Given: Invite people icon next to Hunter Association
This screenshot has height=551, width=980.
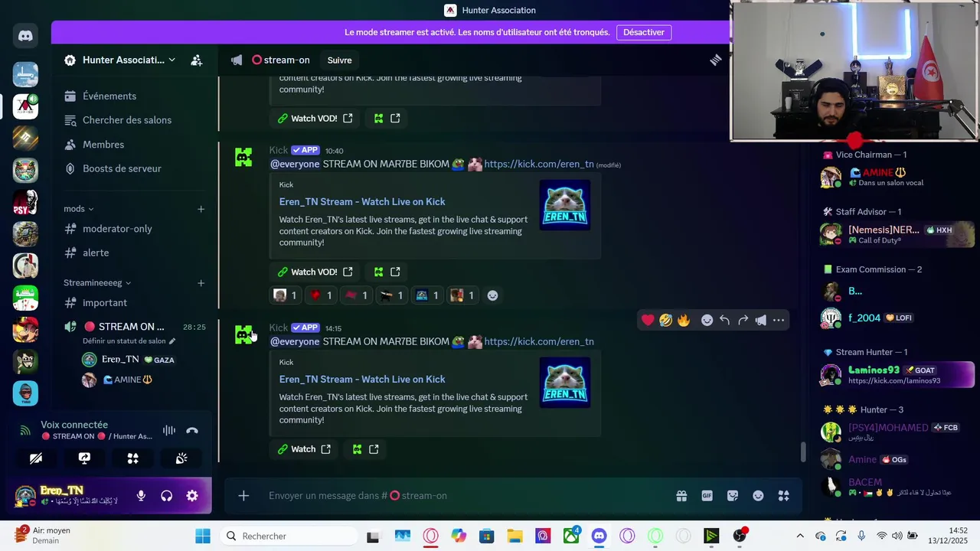Looking at the screenshot, I should tap(197, 60).
